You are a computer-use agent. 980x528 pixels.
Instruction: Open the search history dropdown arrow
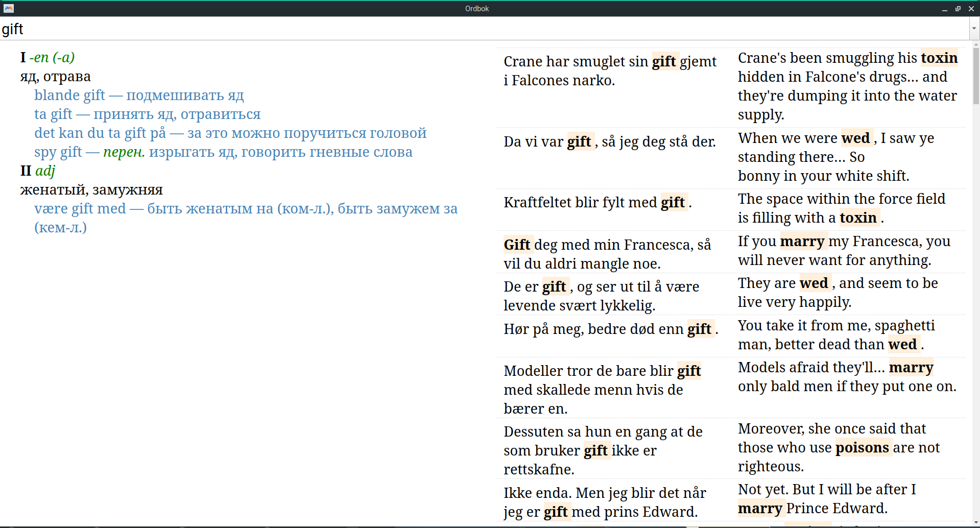click(x=974, y=29)
